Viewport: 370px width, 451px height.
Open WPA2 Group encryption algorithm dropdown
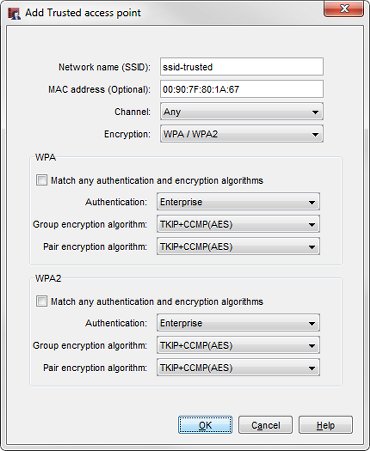238,345
